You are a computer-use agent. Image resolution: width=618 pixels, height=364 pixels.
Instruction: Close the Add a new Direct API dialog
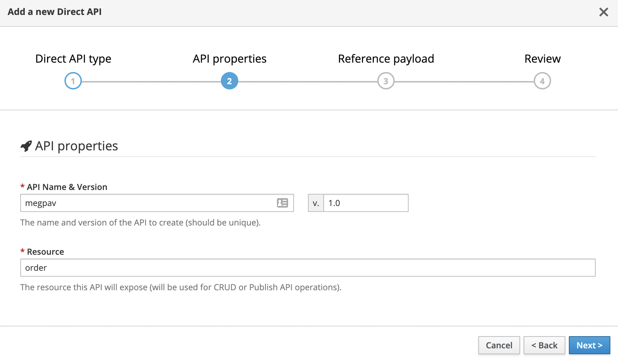click(603, 12)
